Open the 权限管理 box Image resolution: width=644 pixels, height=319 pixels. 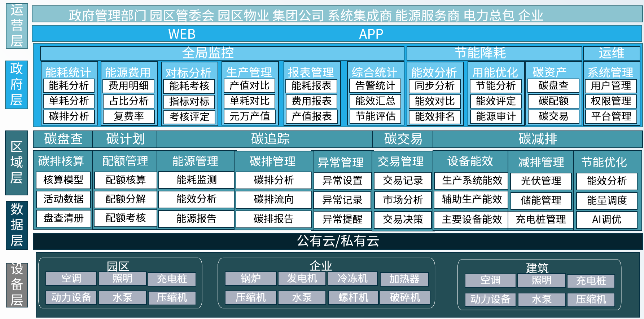(x=611, y=101)
